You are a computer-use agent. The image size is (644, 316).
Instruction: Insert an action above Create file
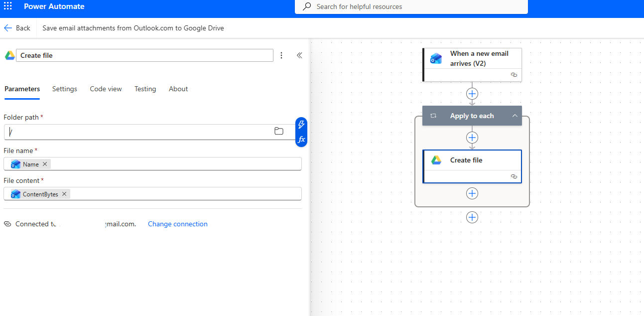pyautogui.click(x=472, y=138)
